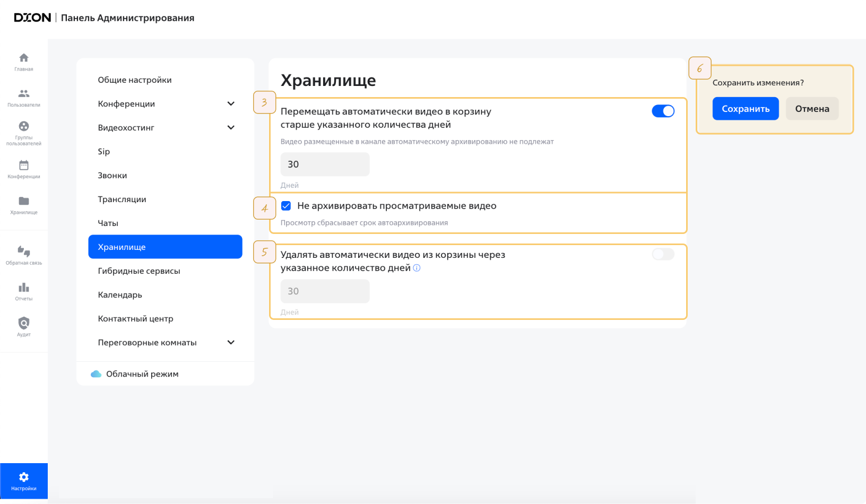
Task: Click the info icon near количество дней
Action: point(417,268)
